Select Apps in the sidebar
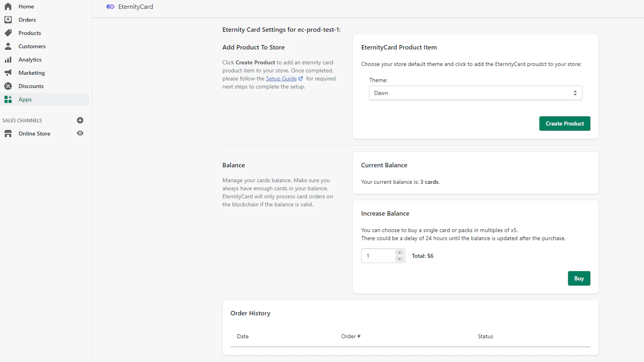Screen dimensions: 644x362 45,99
